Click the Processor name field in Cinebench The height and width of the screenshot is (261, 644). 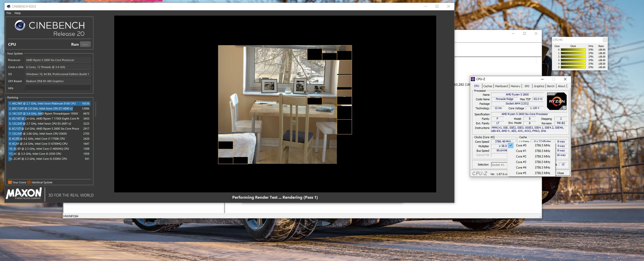(58, 60)
